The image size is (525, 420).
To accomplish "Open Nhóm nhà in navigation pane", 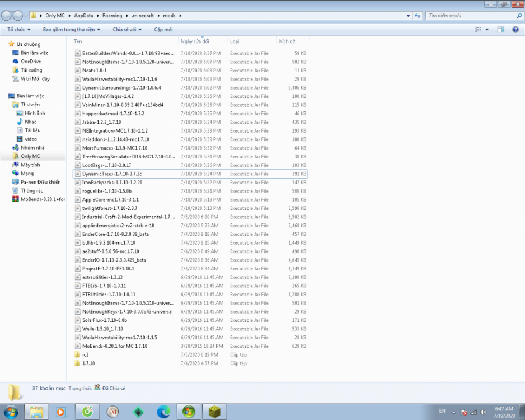I will click(x=32, y=147).
